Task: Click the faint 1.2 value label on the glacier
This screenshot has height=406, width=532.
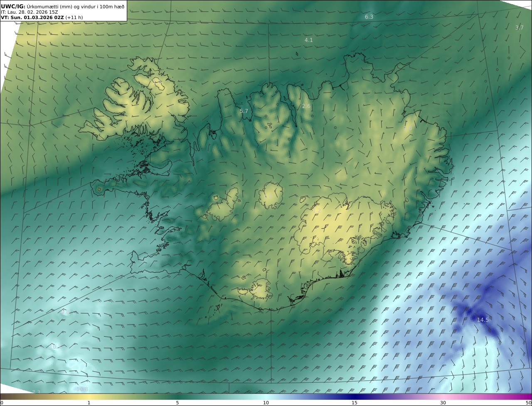Action: [317, 211]
